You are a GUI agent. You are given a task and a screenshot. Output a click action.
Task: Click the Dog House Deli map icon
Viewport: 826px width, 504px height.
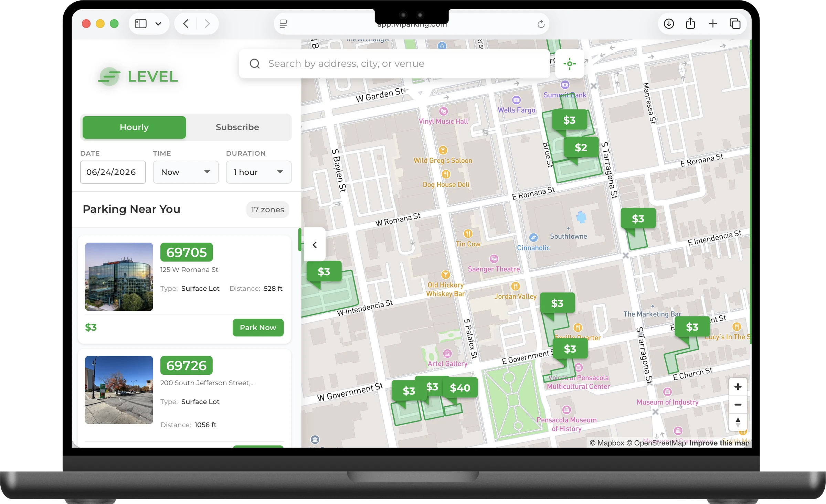446,174
